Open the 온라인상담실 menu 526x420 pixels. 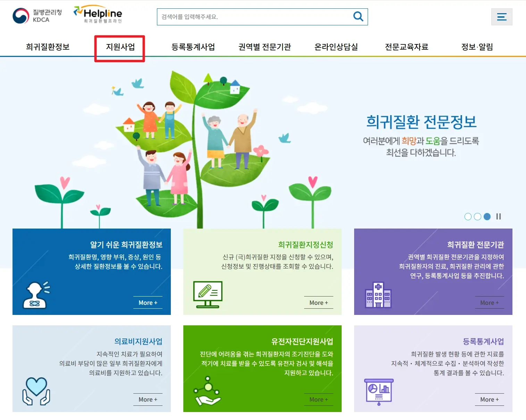336,47
